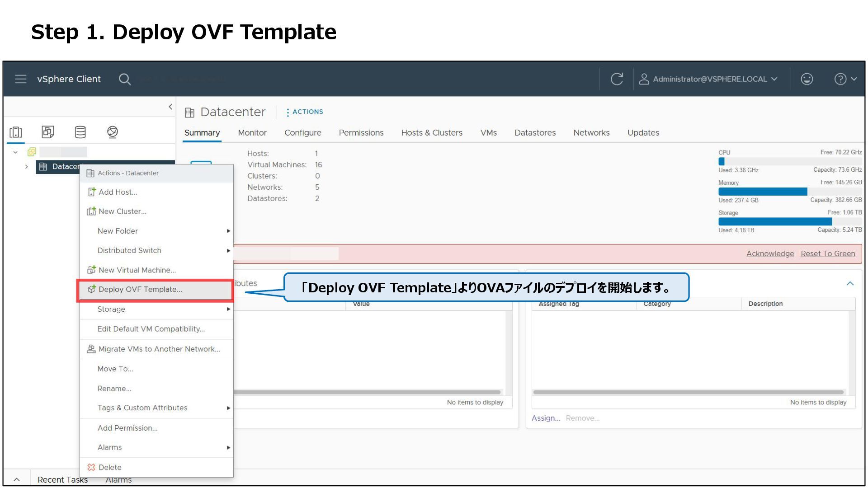
Task: Open the hamburger navigation menu
Action: pos(20,79)
